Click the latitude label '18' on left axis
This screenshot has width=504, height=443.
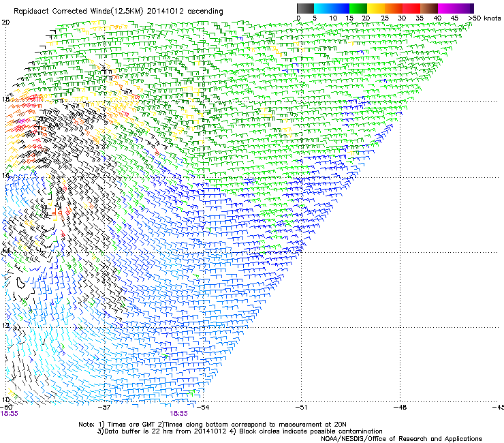[5, 99]
